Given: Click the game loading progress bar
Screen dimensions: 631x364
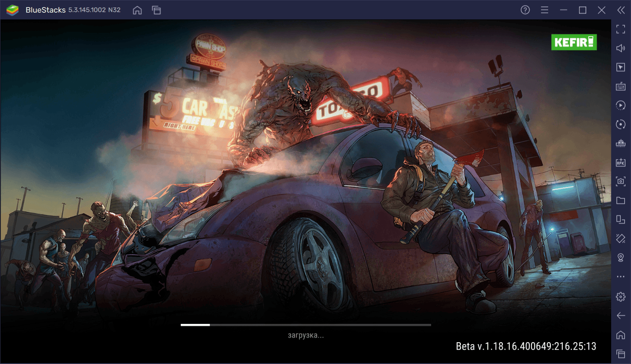Looking at the screenshot, I should point(306,325).
